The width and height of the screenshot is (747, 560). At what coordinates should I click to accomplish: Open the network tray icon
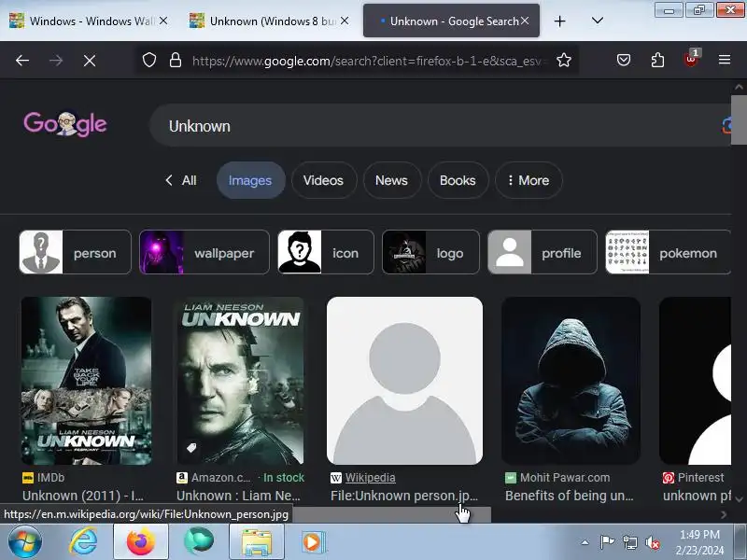[630, 542]
